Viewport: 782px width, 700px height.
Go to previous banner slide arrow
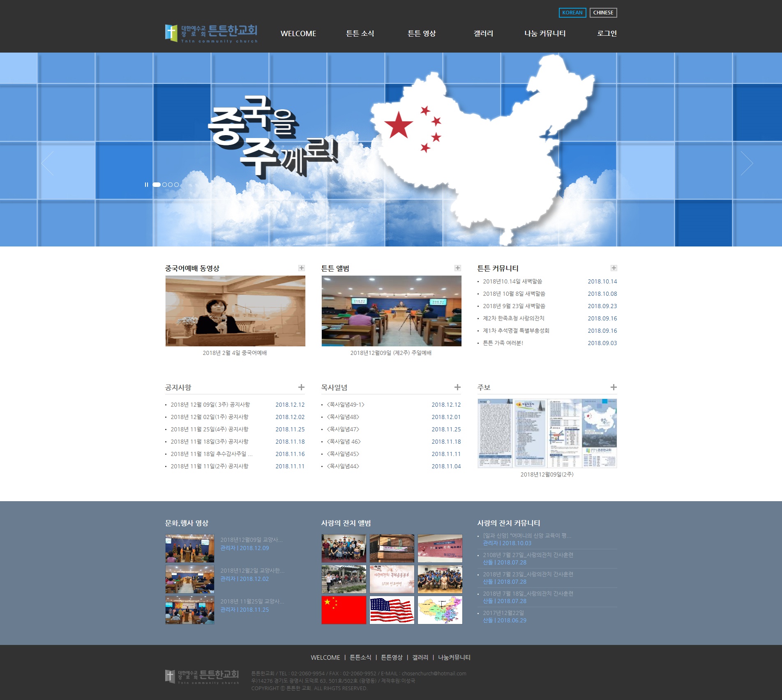[48, 163]
